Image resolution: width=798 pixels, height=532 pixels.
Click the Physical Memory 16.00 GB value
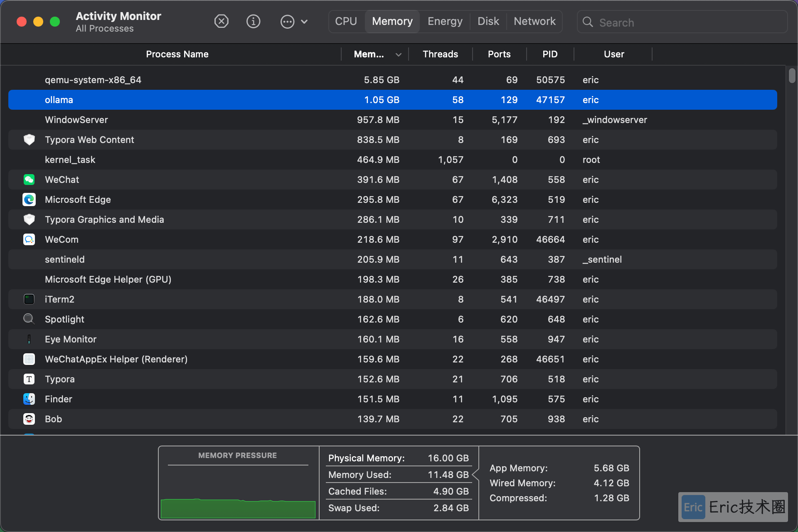click(x=448, y=458)
